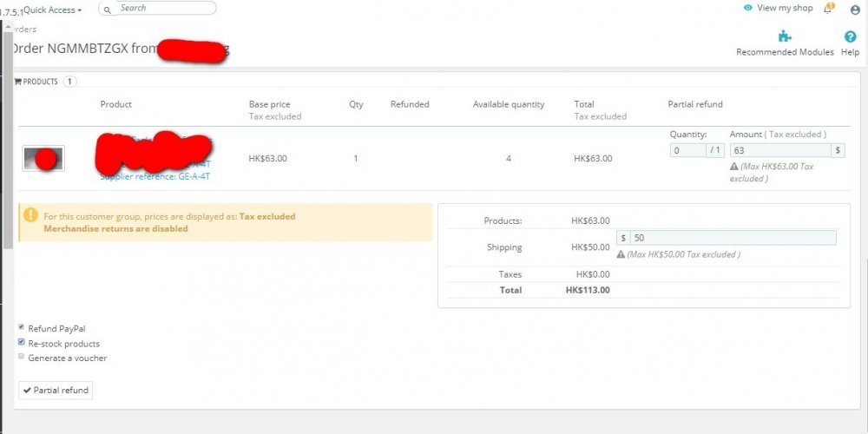
Task: Click the search magnifier icon
Action: click(108, 9)
